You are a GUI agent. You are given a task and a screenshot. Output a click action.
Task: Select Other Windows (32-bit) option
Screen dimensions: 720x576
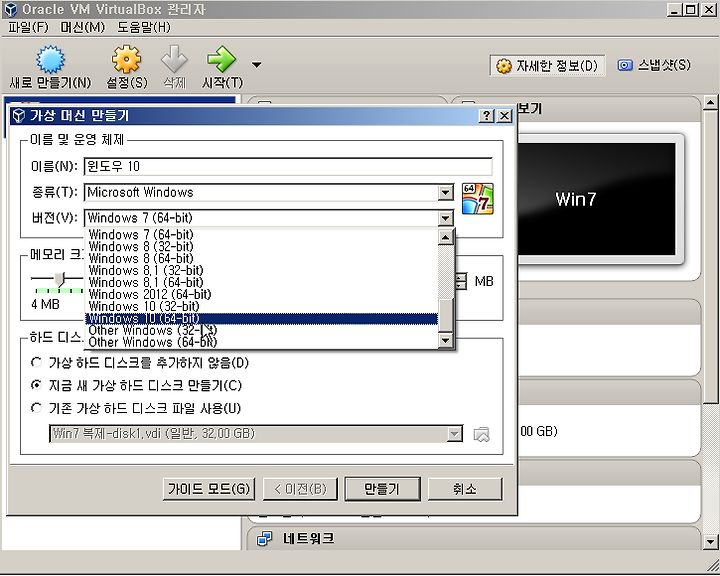click(x=262, y=331)
